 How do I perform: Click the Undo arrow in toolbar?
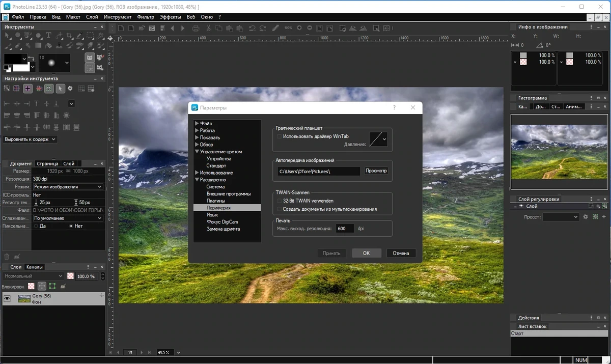252,28
